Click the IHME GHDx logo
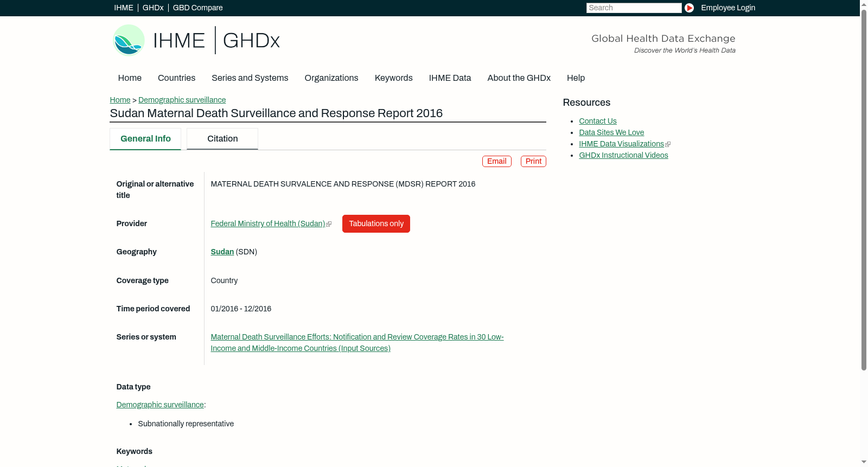The image size is (868, 467). 196,40
